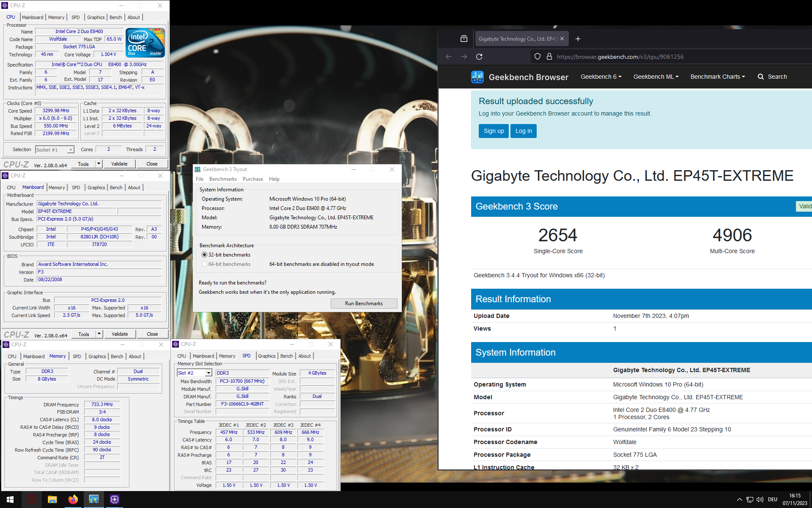
Task: Expand the Benchmark Charts dropdown menu
Action: (718, 77)
